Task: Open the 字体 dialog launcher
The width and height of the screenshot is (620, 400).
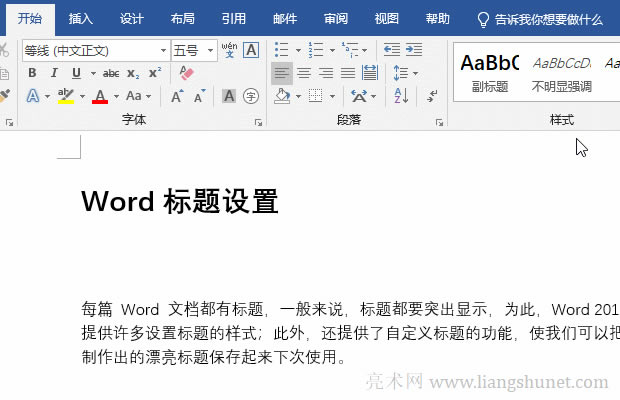Action: [x=259, y=121]
